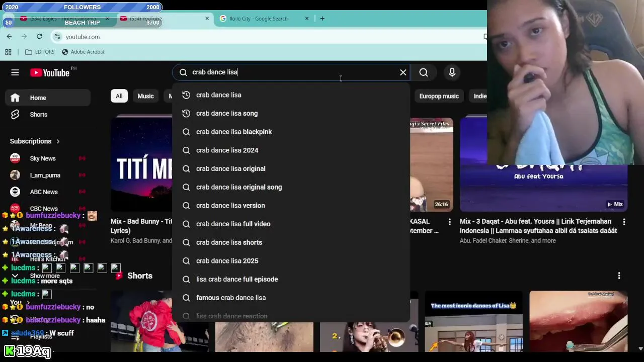644x362 pixels.
Task: Open 'The most iconic dances of Lisa' short
Action: pos(473,322)
